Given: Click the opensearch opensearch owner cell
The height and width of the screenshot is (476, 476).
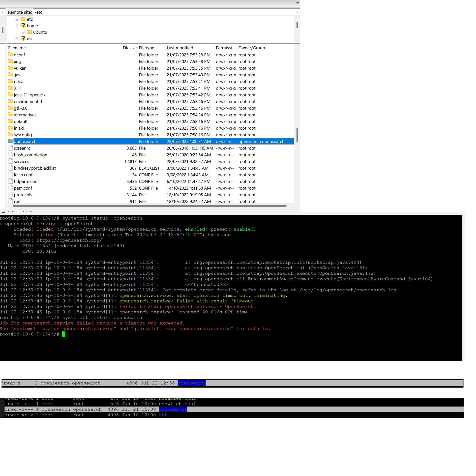Looking at the screenshot, I should point(261,142).
